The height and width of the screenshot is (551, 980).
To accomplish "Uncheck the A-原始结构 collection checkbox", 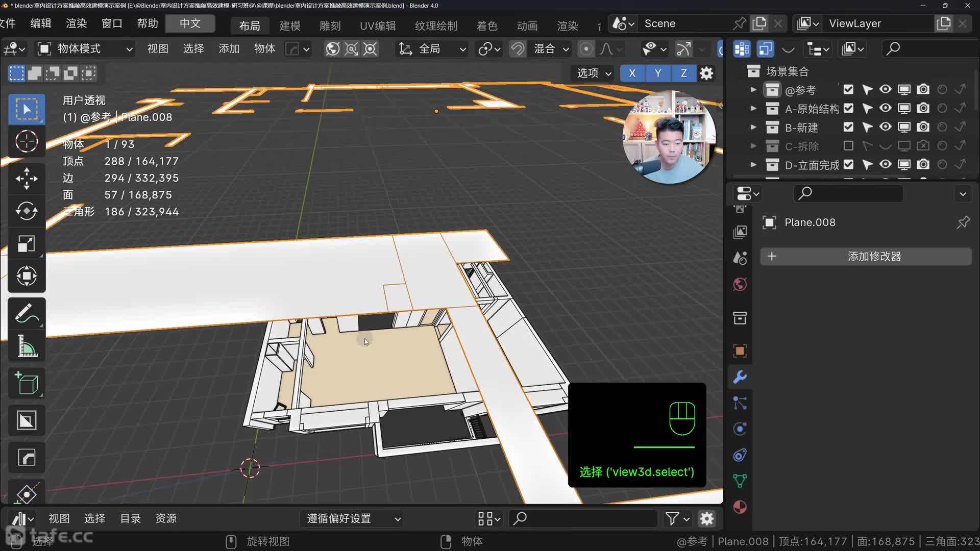I will pyautogui.click(x=848, y=108).
